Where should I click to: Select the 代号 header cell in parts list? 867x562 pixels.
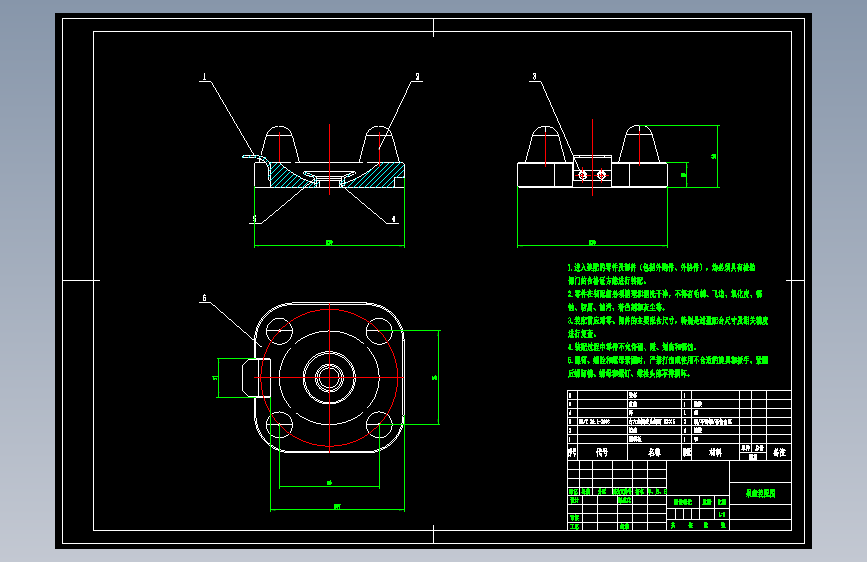point(602,452)
